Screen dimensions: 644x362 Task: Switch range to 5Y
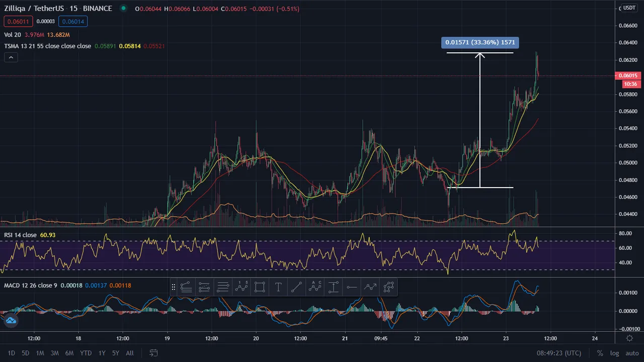[116, 353]
